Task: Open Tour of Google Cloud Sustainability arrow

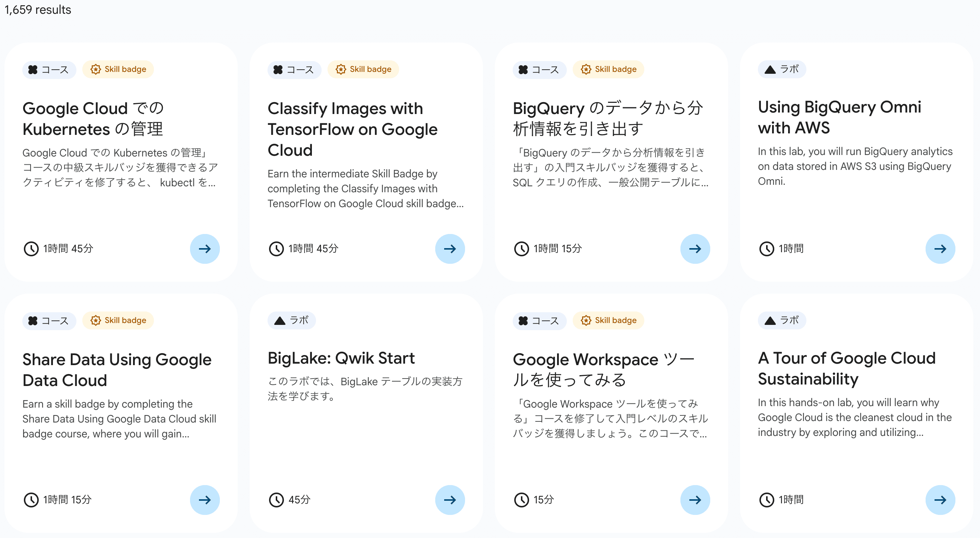Action: (x=940, y=500)
